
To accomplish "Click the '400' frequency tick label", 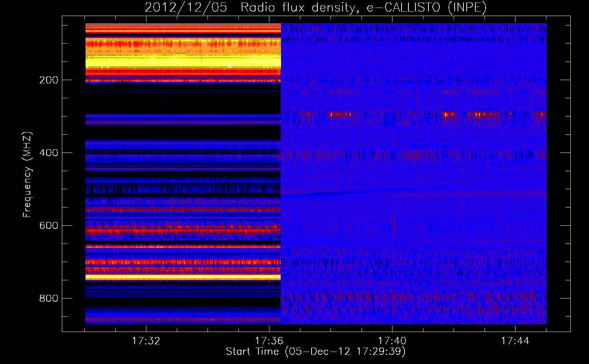I will pos(49,153).
